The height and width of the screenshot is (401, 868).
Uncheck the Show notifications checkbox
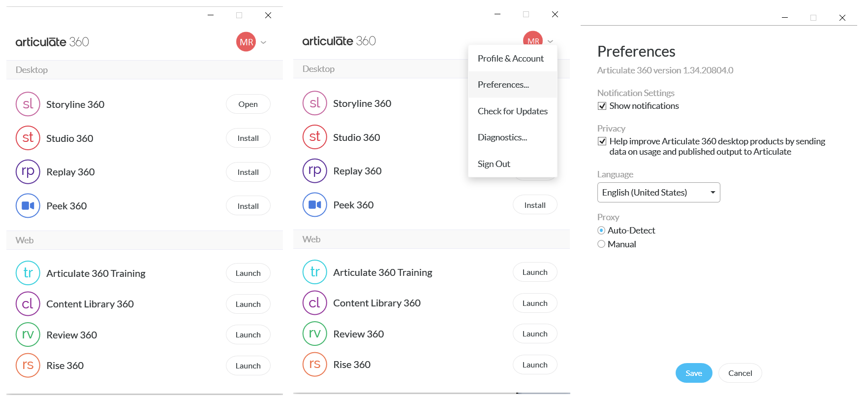(x=602, y=106)
